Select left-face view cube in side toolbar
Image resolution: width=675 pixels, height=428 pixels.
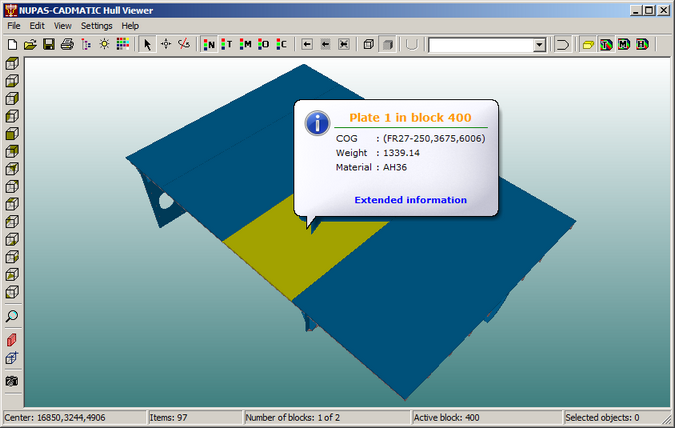pos(12,116)
